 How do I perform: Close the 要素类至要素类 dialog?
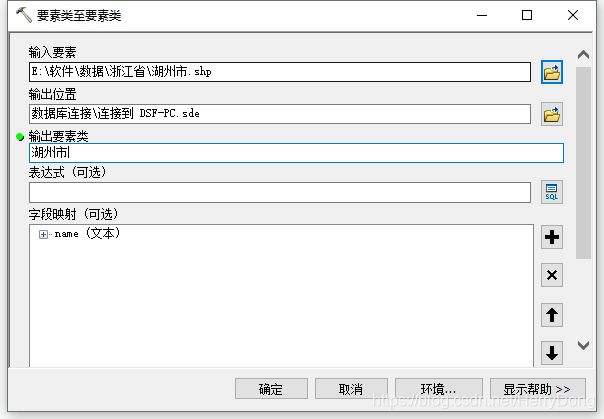(573, 15)
